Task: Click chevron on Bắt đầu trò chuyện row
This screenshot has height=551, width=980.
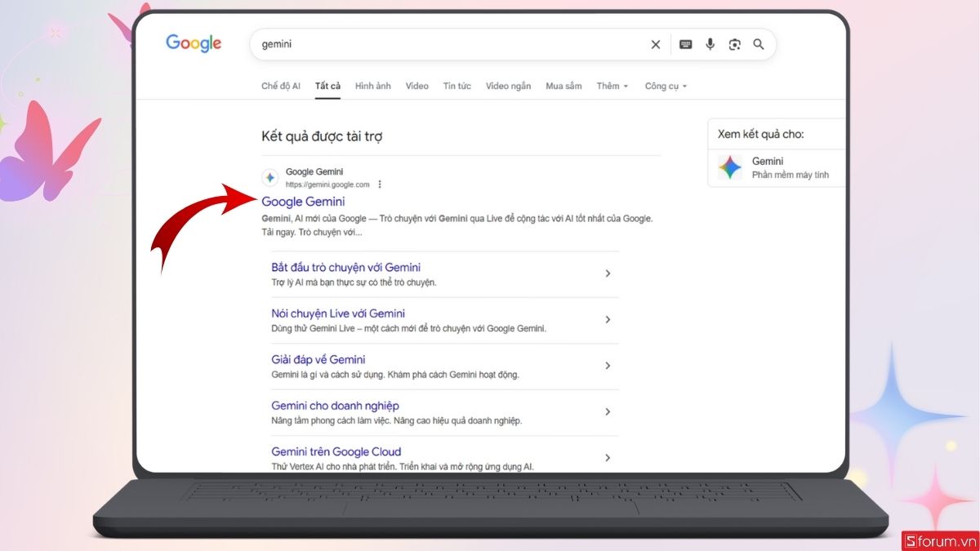Action: click(x=608, y=273)
